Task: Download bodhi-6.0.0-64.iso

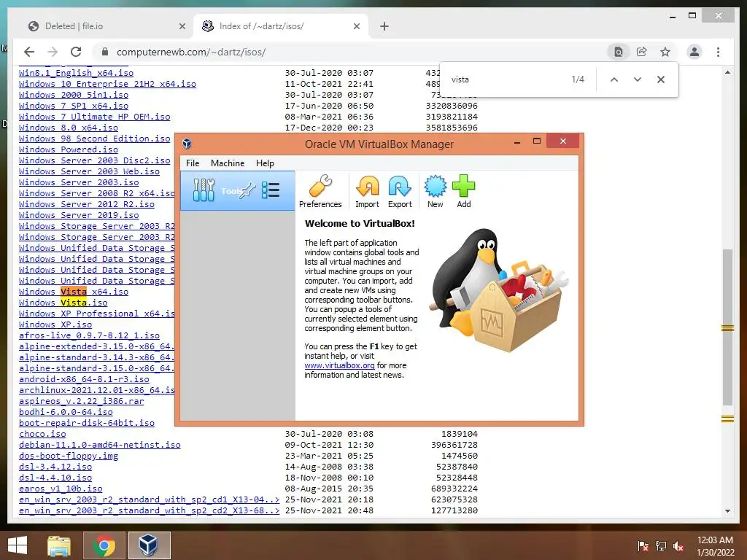Action: [x=66, y=412]
